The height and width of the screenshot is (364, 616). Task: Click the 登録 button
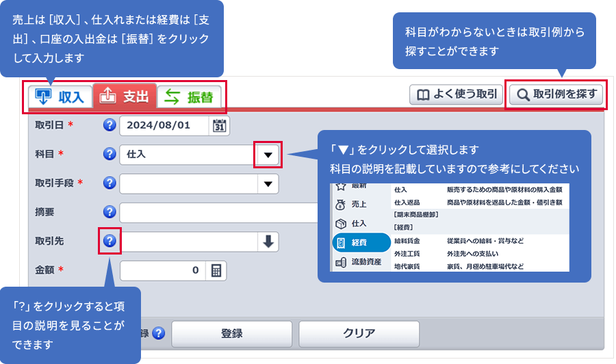click(232, 334)
